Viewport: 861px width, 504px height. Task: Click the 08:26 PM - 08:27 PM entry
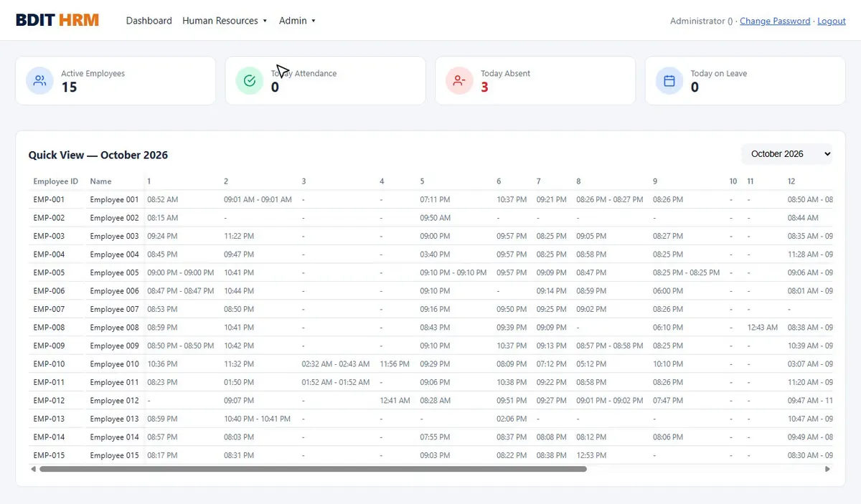610,199
